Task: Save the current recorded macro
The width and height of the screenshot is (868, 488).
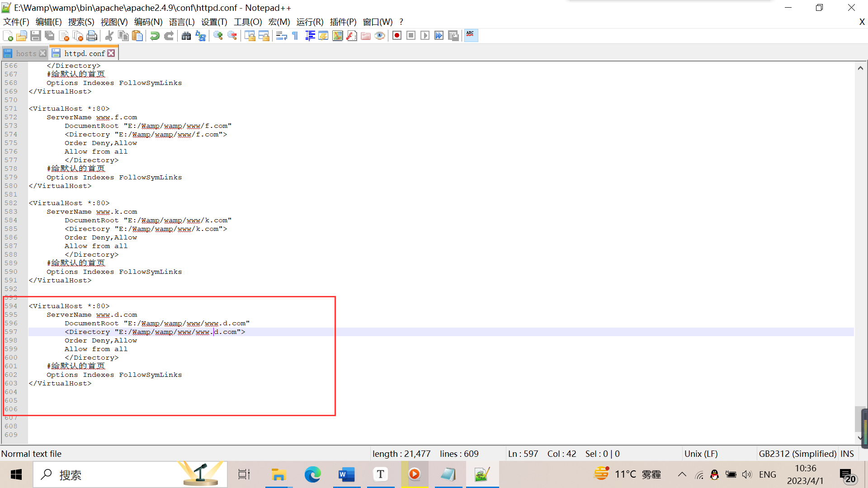Action: point(453,36)
